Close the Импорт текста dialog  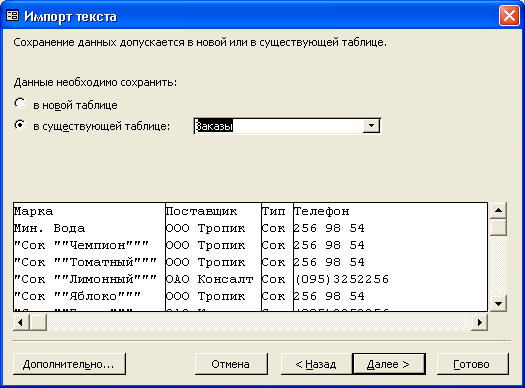[509, 15]
